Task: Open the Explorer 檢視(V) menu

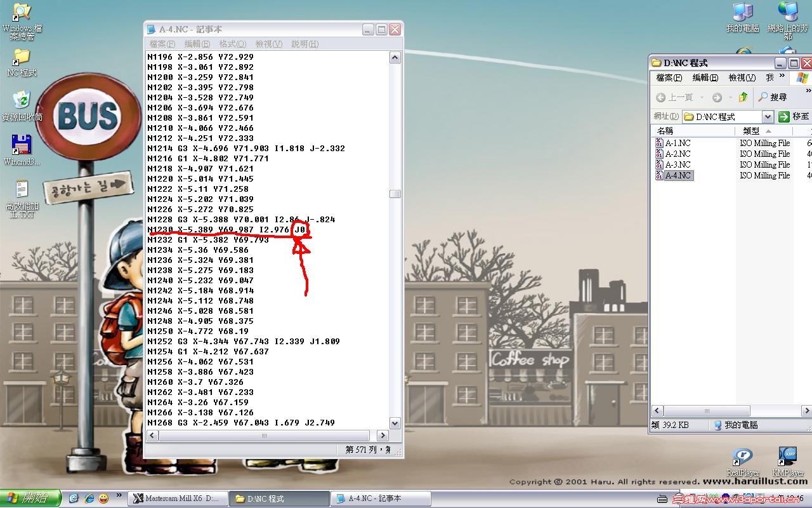Action: (x=742, y=77)
